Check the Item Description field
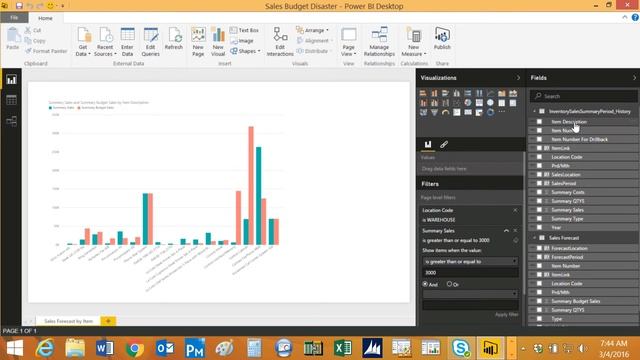This screenshot has height=360, width=640. point(539,122)
